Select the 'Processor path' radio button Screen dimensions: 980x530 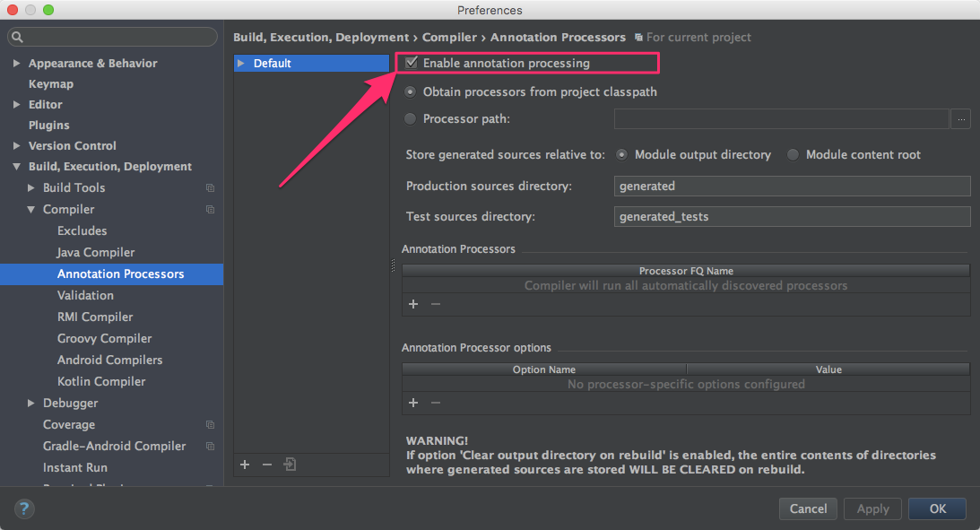(410, 118)
